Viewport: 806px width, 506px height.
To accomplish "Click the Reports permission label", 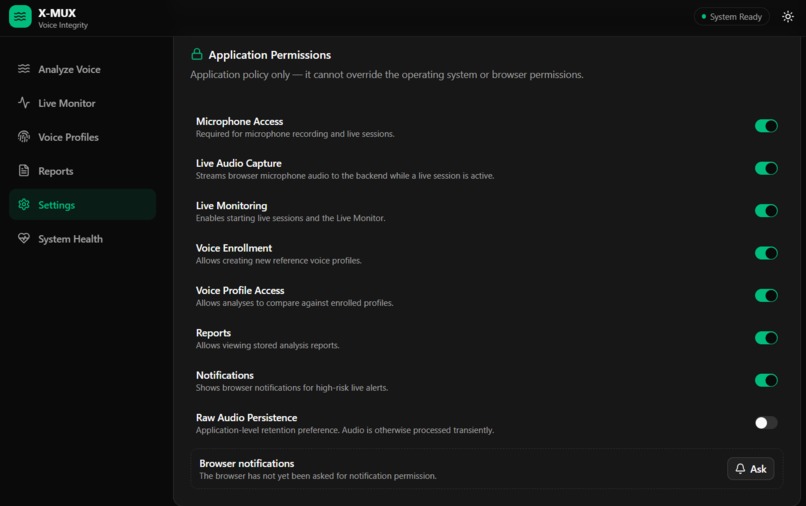I will pyautogui.click(x=213, y=333).
